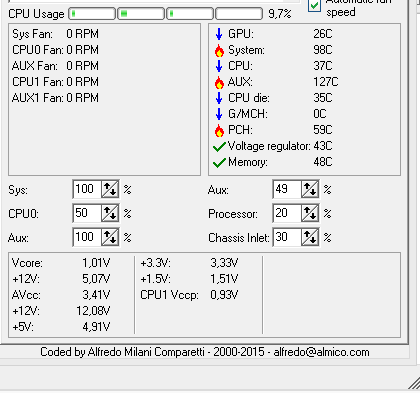Select the AUX1 Fan 0 RPM reading
420x393 pixels.
[55, 98]
